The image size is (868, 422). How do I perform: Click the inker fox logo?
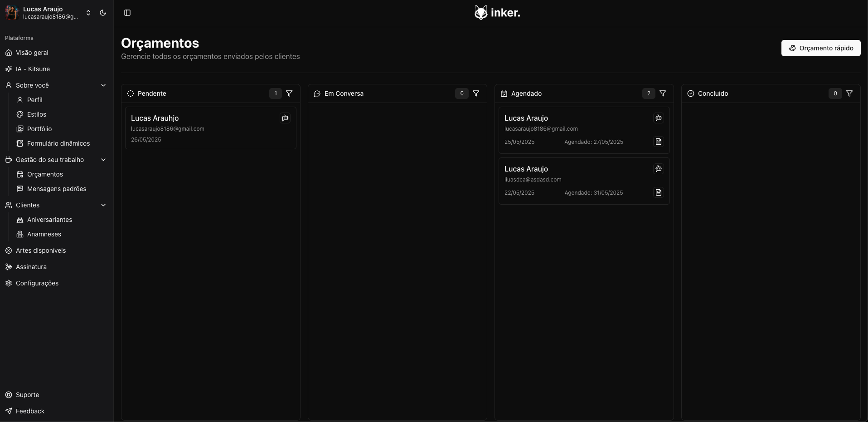tap(497, 13)
